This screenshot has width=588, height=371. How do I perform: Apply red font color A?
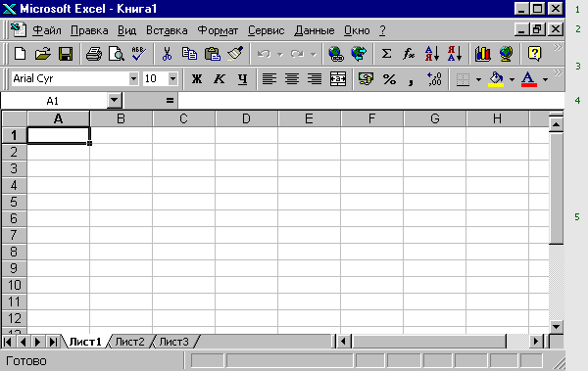coord(529,79)
